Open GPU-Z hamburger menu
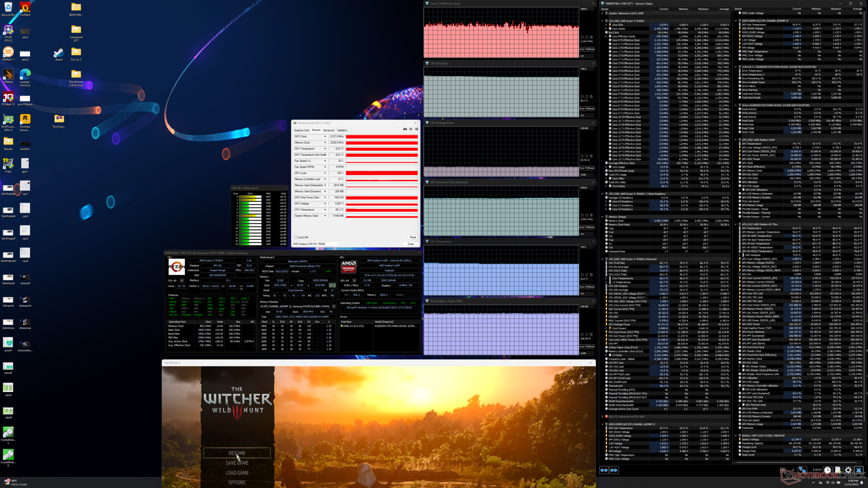Image resolution: width=868 pixels, height=488 pixels. coord(416,129)
